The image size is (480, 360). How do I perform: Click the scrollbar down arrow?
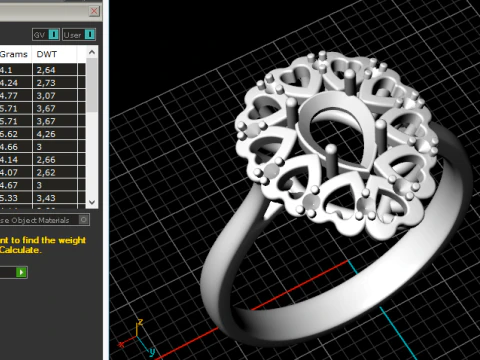point(92,202)
